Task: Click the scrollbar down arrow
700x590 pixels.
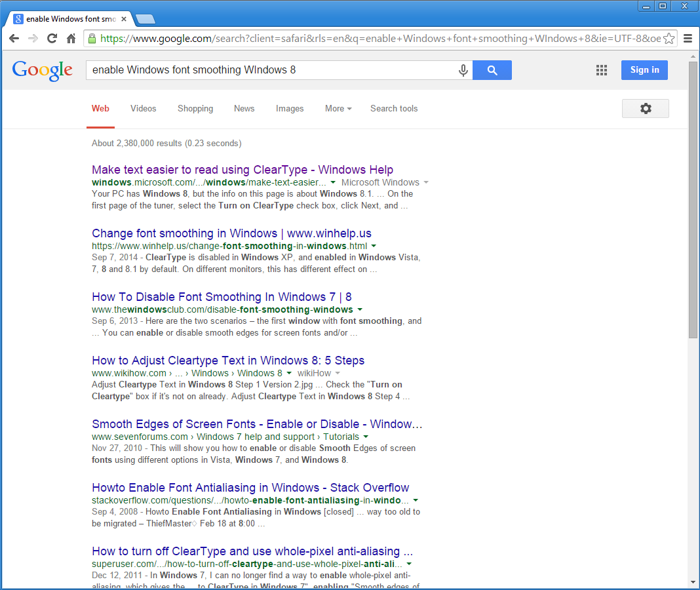Action: (693, 582)
